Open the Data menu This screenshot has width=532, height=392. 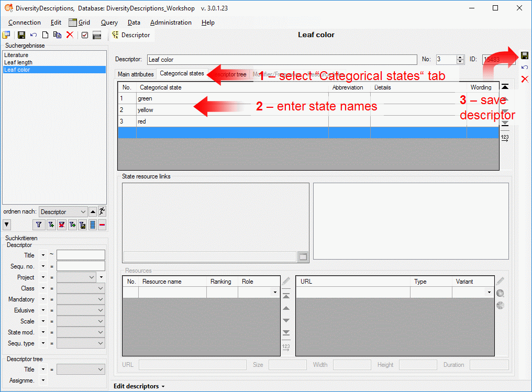pos(134,23)
